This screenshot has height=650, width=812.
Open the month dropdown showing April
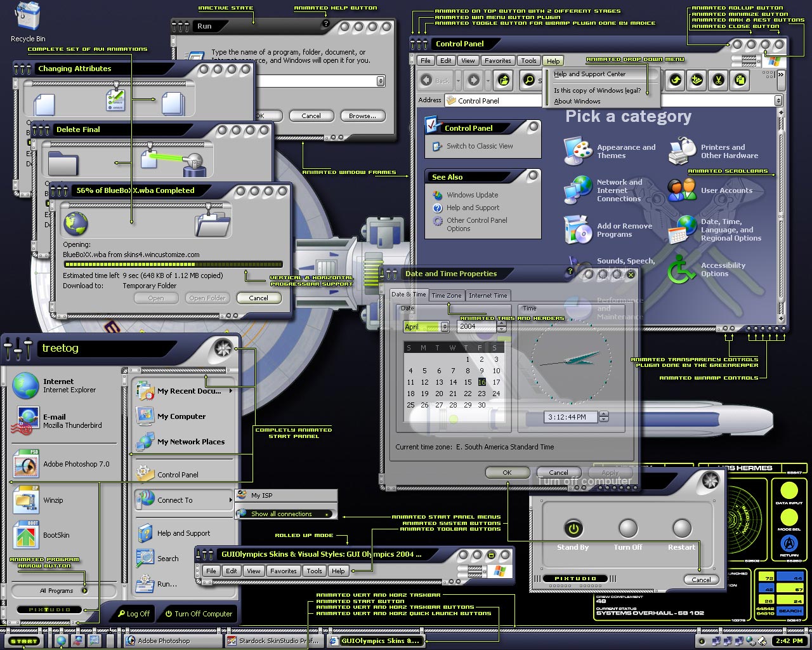[445, 327]
